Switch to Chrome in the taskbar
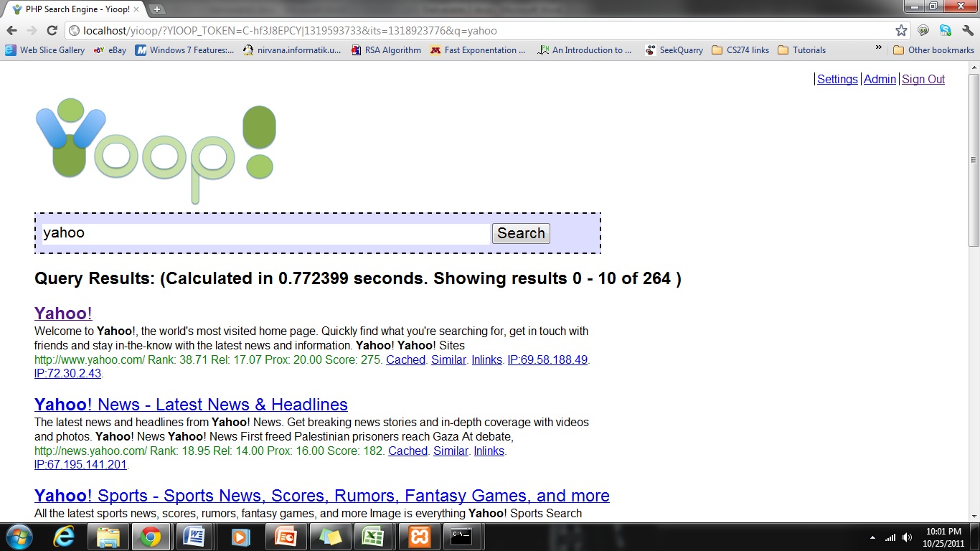The width and height of the screenshot is (980, 551). click(x=151, y=537)
